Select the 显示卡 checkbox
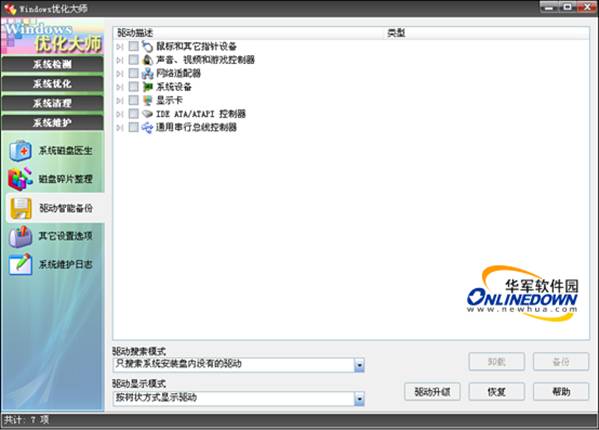The height and width of the screenshot is (430, 599). 133,100
